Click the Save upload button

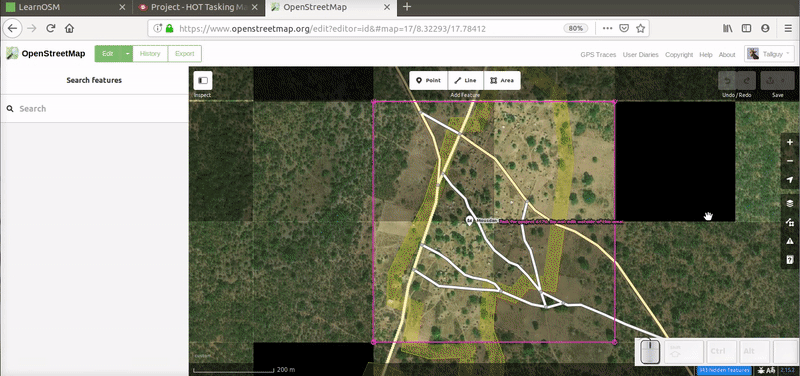778,81
